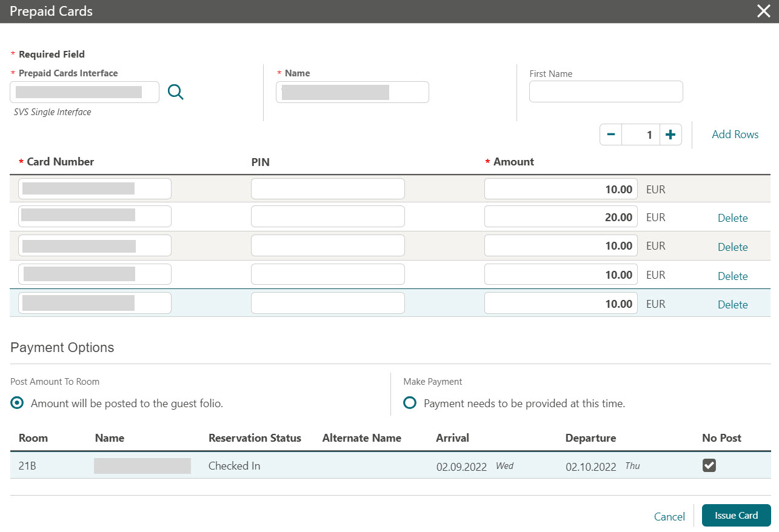779x532 pixels.
Task: Select the Amount will be posted option
Action: pos(17,403)
